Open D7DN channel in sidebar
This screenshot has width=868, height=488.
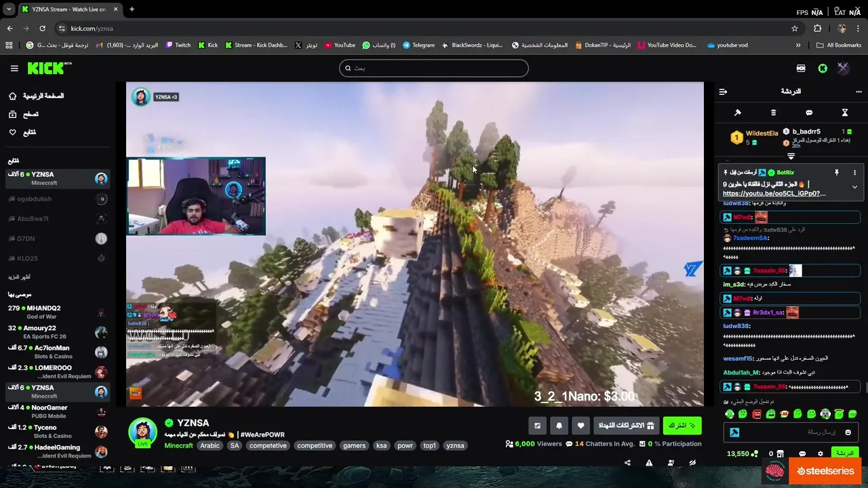click(57, 239)
